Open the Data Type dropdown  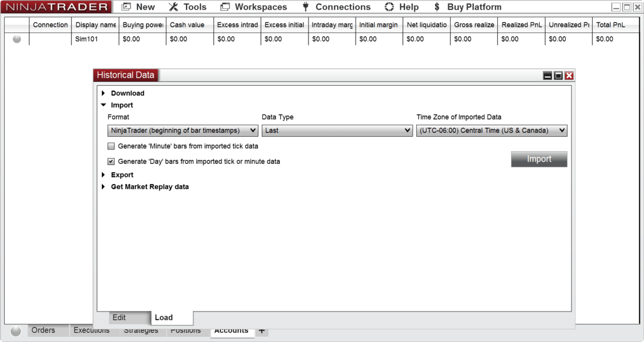(x=337, y=130)
